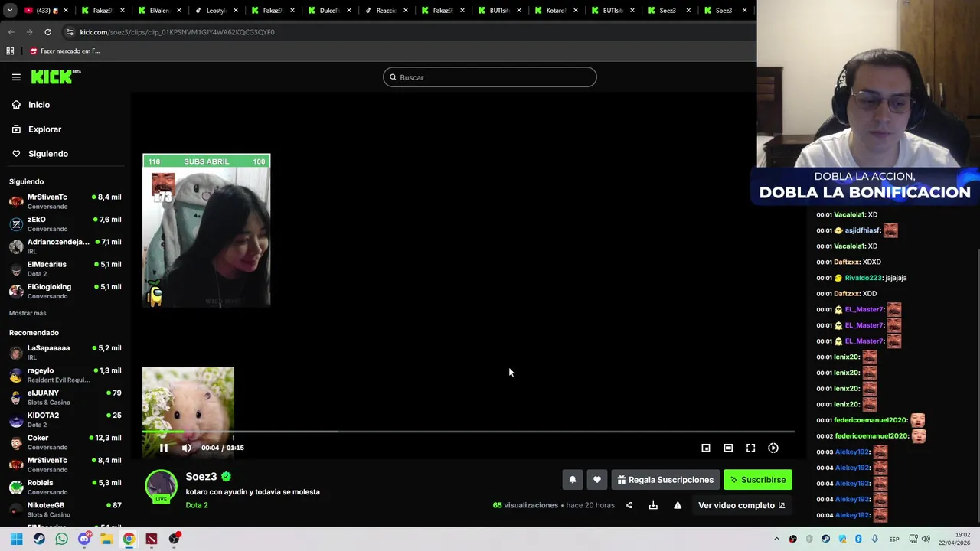Image resolution: width=980 pixels, height=551 pixels.
Task: Share the clip with the share icon
Action: 629,505
